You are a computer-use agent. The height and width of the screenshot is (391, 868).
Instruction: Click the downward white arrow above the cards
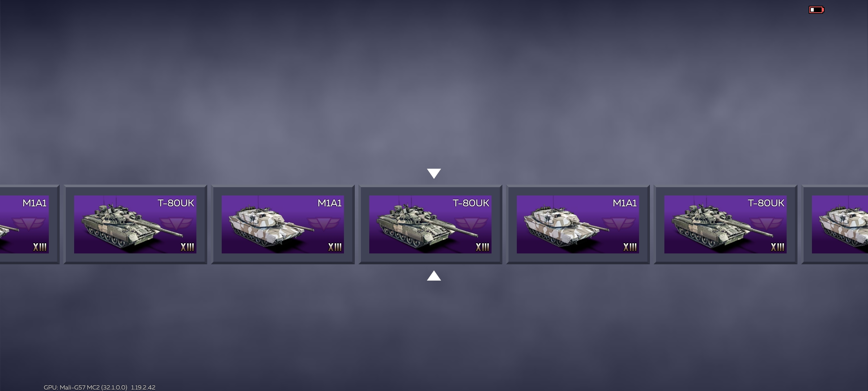(x=434, y=173)
